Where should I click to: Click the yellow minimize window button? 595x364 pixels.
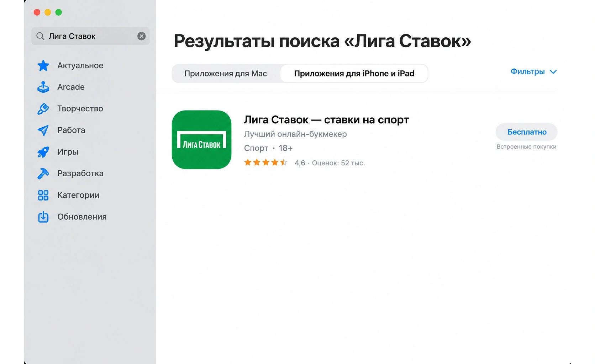click(48, 12)
